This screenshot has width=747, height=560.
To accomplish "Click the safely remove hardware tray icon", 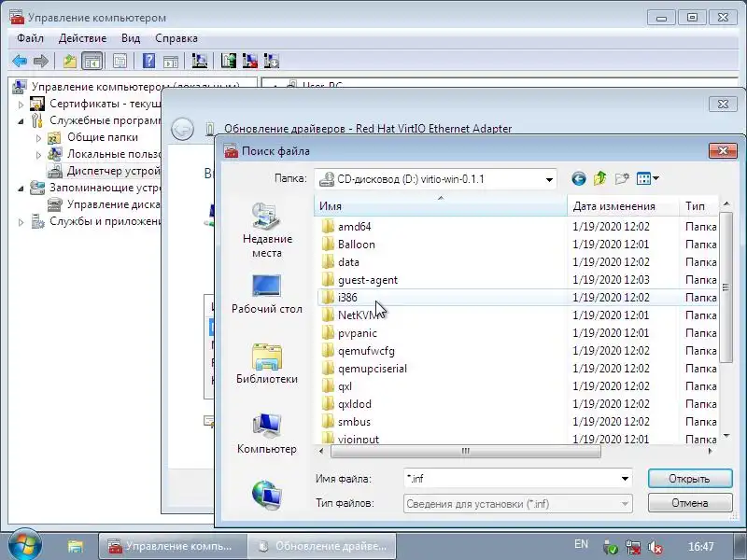I will (611, 548).
